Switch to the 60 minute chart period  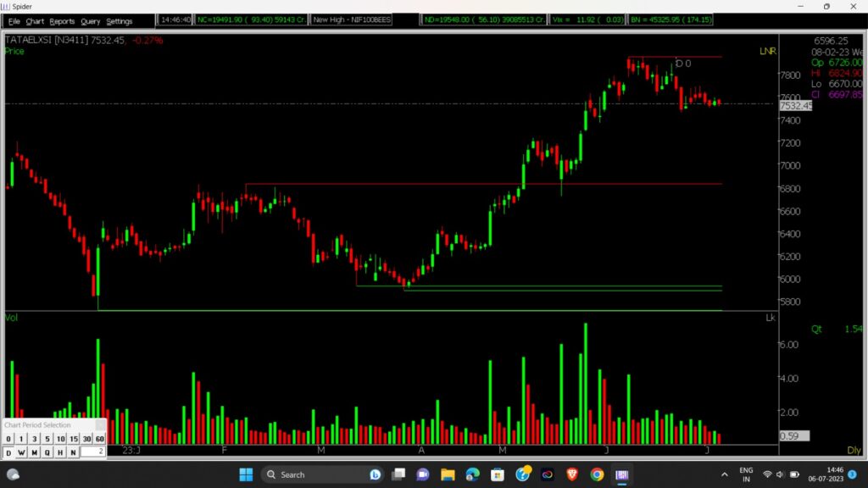tap(99, 439)
